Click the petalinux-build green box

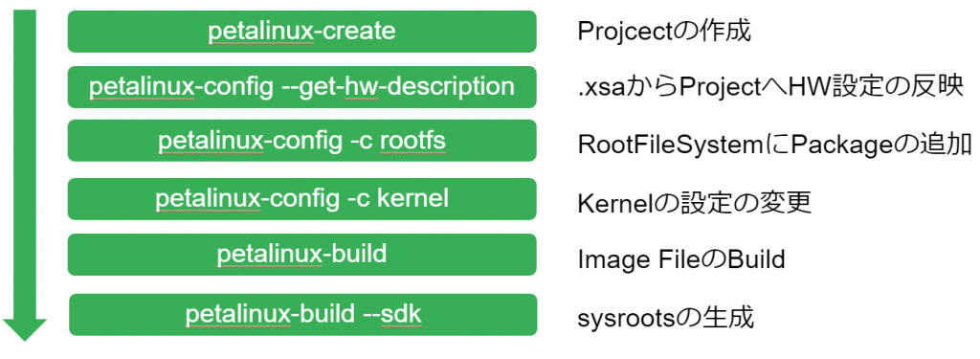click(x=301, y=255)
